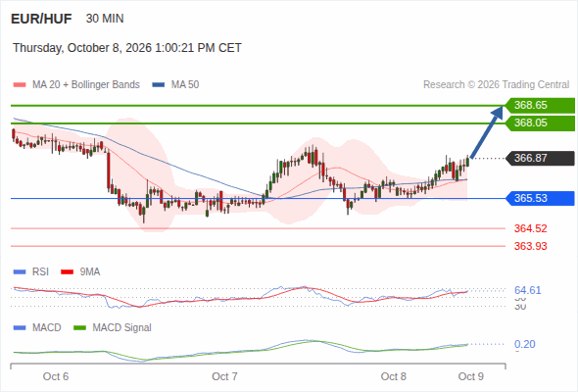
Task: Click the RSI value 64.61
Action: pos(527,290)
